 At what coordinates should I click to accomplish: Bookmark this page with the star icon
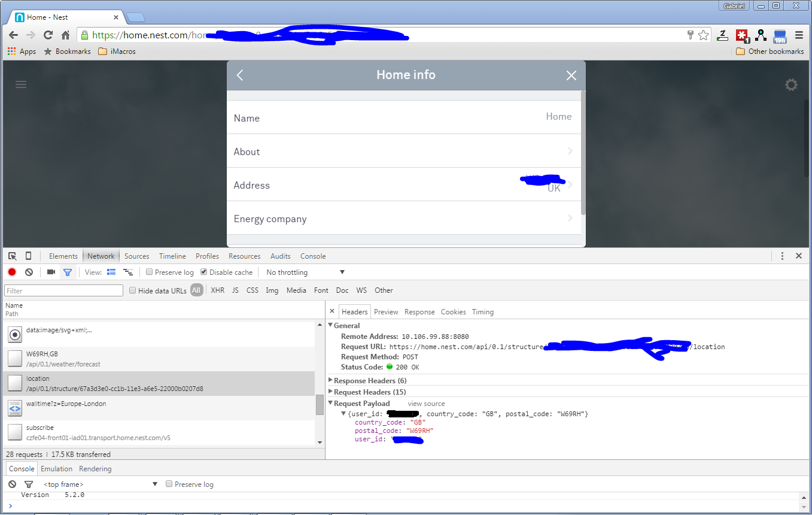click(704, 35)
